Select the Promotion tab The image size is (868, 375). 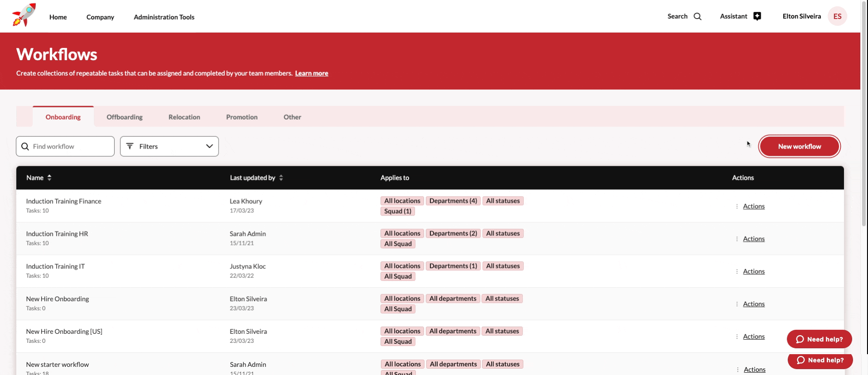point(242,117)
